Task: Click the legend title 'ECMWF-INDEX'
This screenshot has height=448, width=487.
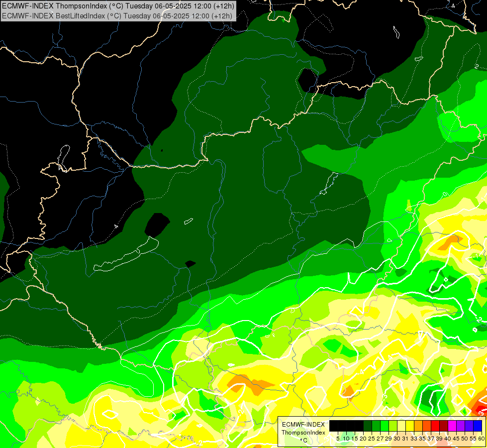Action: (303, 425)
